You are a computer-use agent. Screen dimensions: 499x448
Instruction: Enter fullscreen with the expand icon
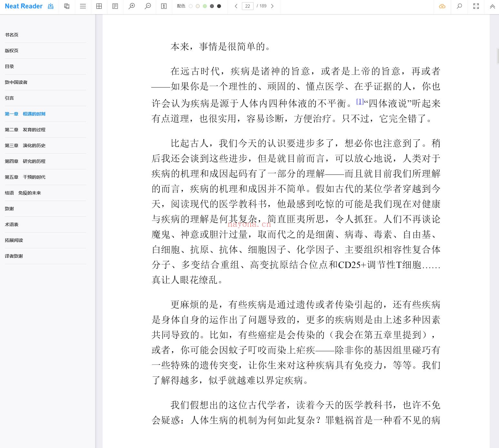pos(476,6)
